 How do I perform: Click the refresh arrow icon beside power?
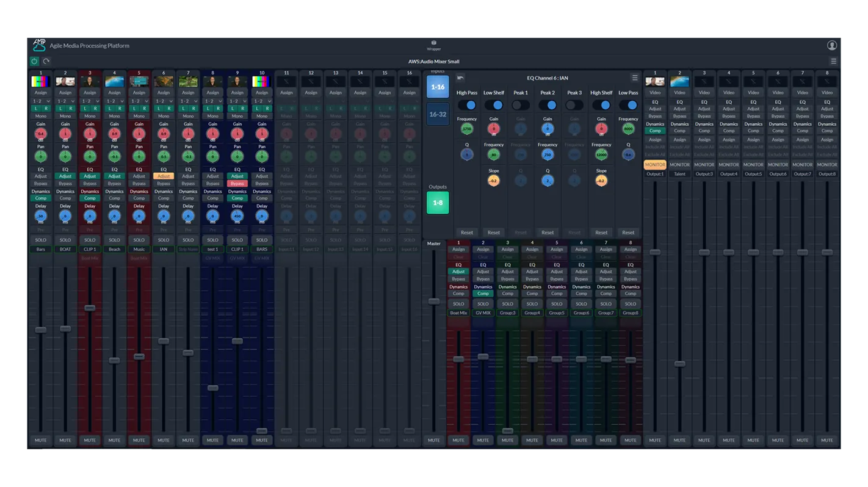click(46, 61)
